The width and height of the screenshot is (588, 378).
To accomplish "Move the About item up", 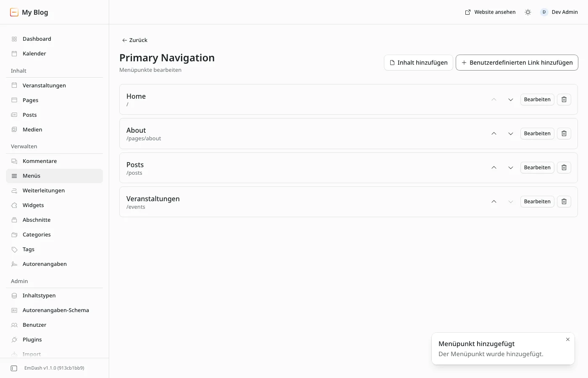I will pyautogui.click(x=494, y=134).
